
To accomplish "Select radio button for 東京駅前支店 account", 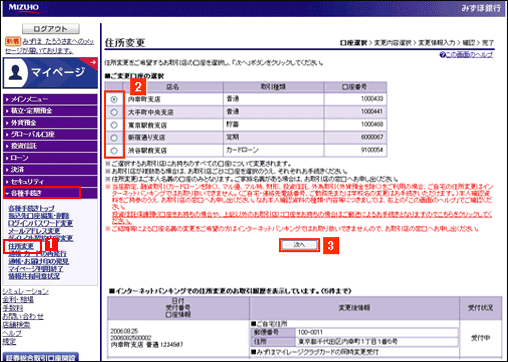I will (x=114, y=125).
